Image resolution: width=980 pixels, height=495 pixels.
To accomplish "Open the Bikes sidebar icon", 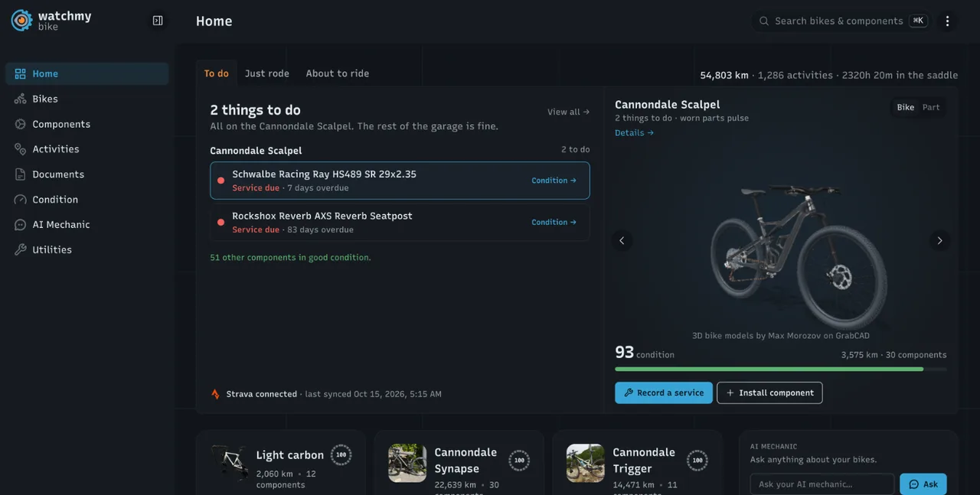I will point(21,99).
